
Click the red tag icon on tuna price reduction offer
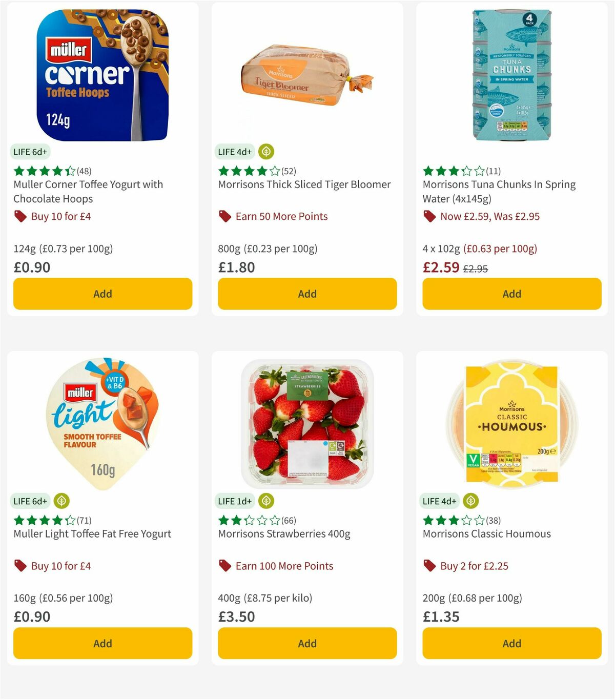429,216
